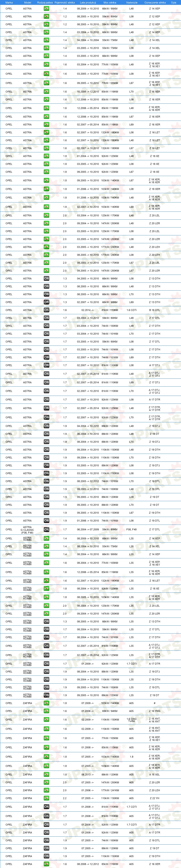This screenshot has height=868, width=181.
Task: Click the Pojemność silnika column header
Action: click(65, 2)
